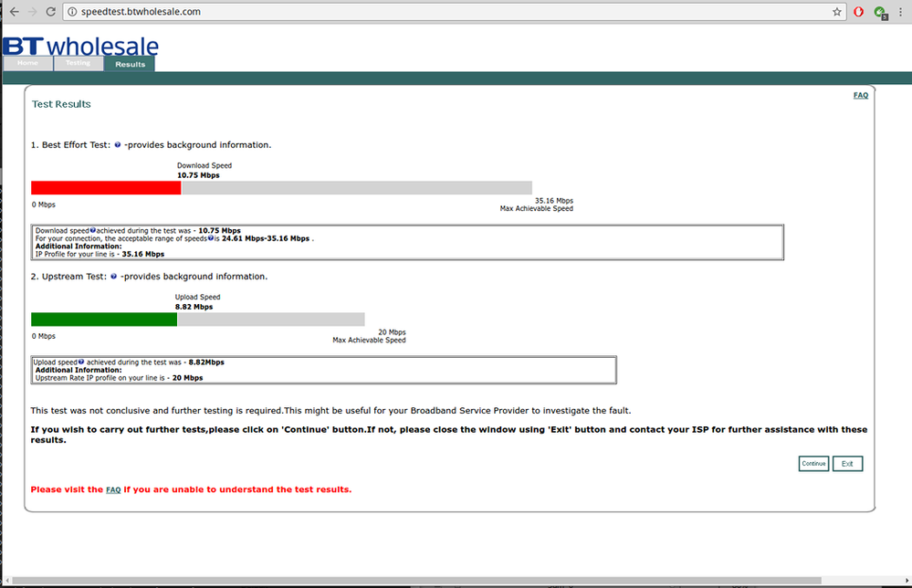Screen dimensions: 912x588
Task: Reload the speedtest page
Action: [x=50, y=12]
